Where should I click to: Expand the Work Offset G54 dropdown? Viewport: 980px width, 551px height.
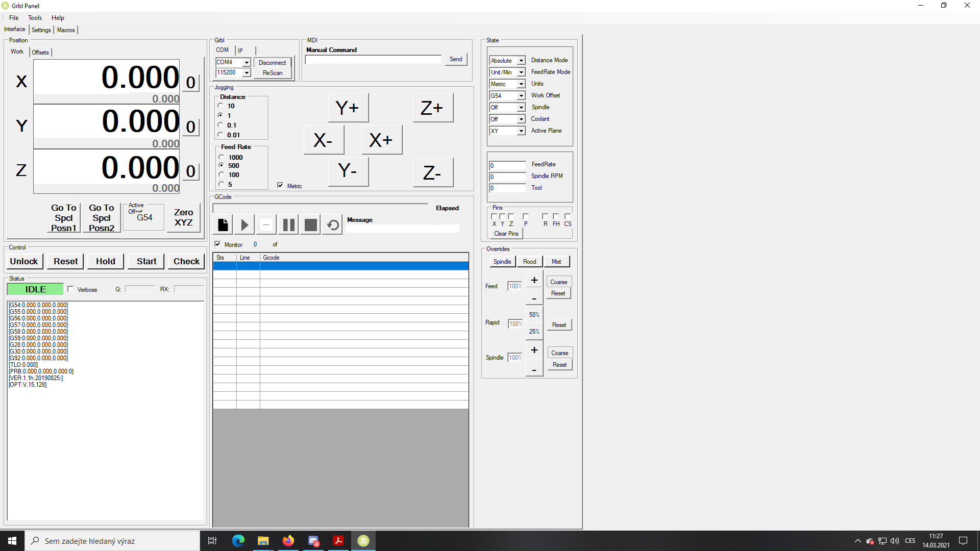click(x=521, y=96)
